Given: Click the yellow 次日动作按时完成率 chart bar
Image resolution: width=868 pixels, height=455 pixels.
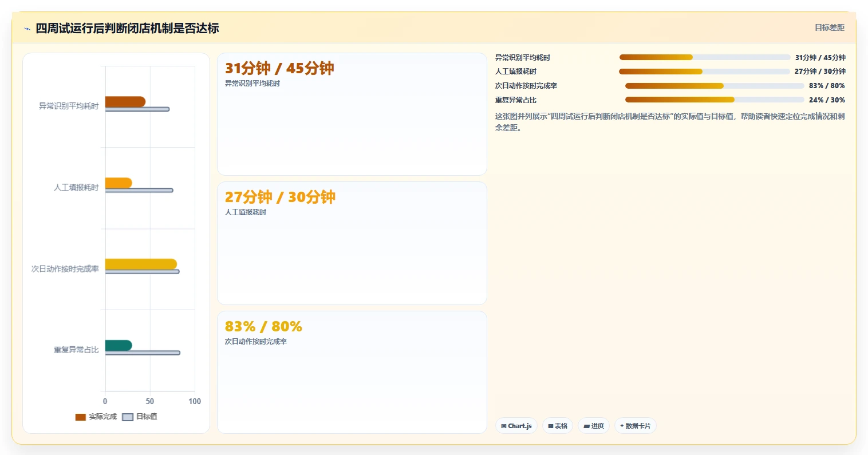Looking at the screenshot, I should pos(141,264).
